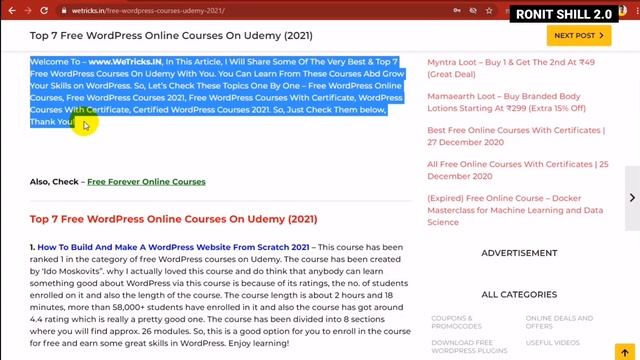This screenshot has height=360, width=640.
Task: Go forward with the browser forward arrow
Action: 28,11
